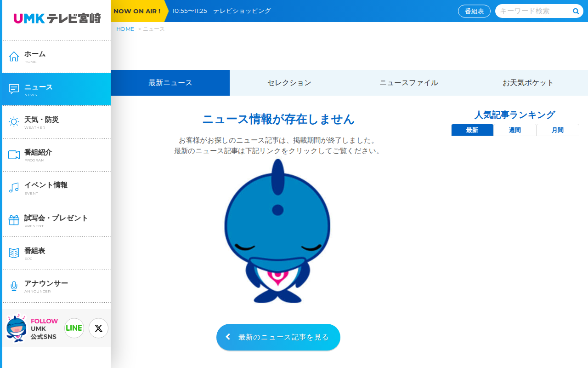Click the open book EPG icon
The width and height of the screenshot is (588, 368).
click(14, 253)
